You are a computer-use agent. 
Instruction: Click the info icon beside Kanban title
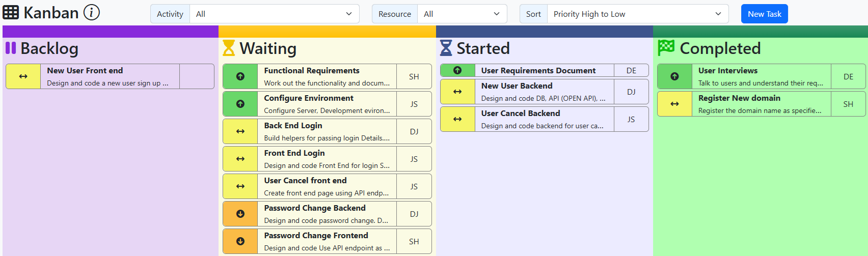92,12
